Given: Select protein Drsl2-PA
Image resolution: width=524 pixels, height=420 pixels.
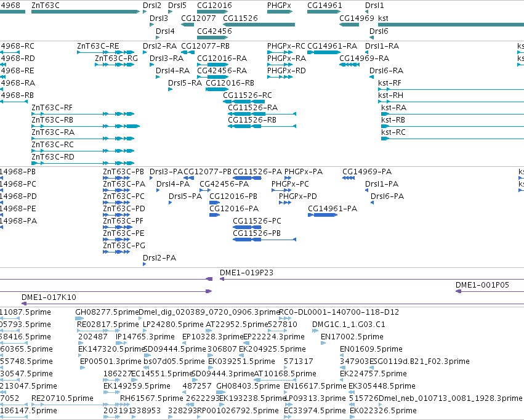Looking at the screenshot, I should pos(159,257).
